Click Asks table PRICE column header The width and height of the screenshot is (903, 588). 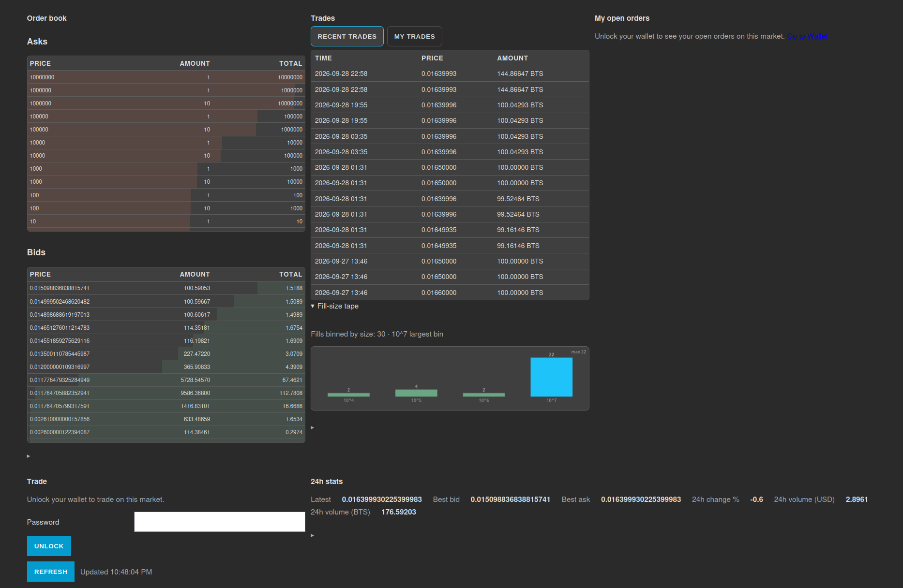(x=40, y=63)
